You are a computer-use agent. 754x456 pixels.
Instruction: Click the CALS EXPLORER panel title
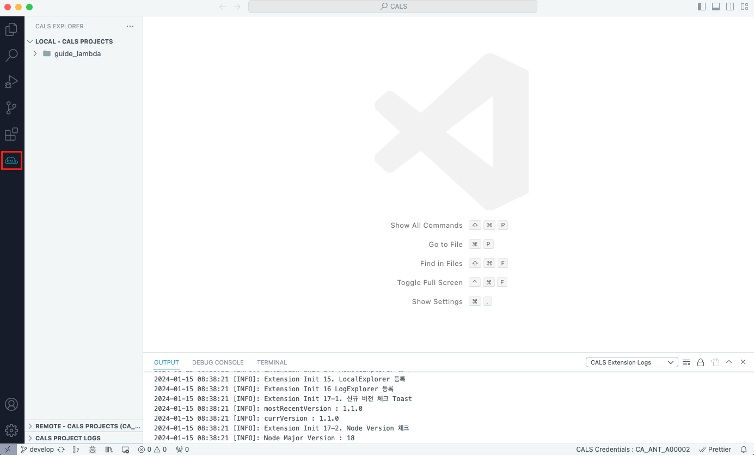pos(59,26)
